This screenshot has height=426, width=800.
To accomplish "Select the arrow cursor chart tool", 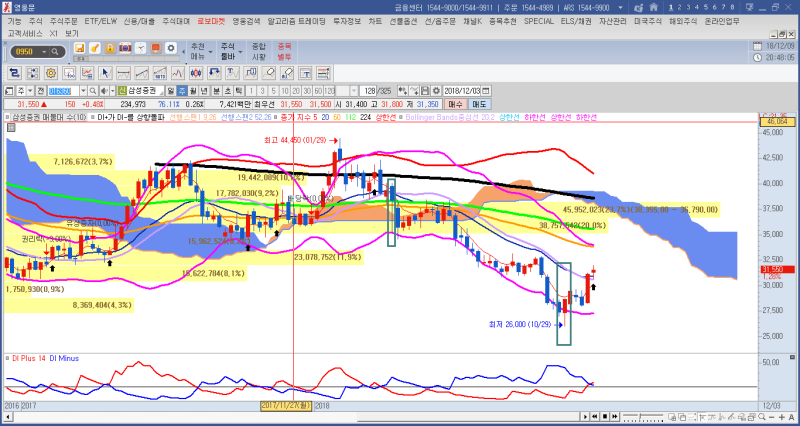I will (x=105, y=73).
